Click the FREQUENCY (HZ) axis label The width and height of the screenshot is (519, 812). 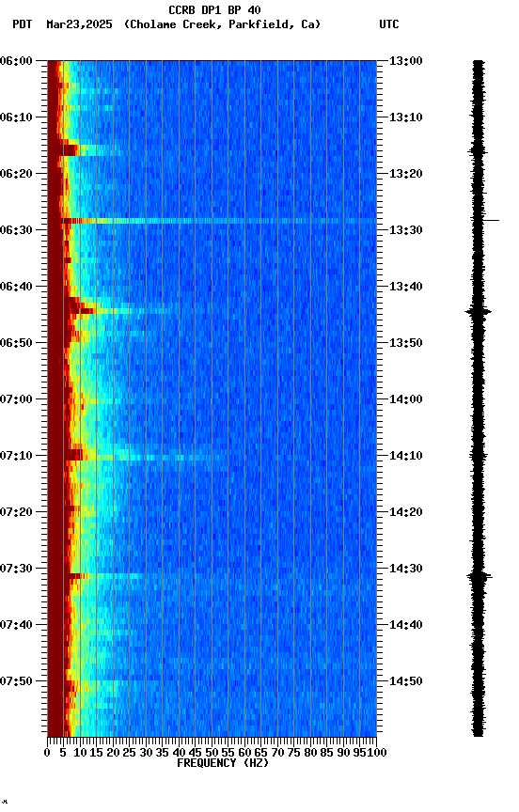tap(223, 763)
